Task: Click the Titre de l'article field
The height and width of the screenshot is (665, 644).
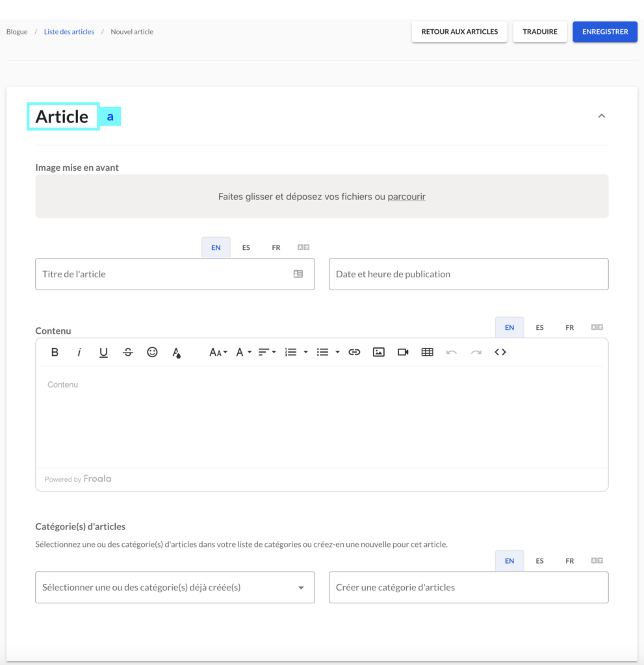Action: click(x=175, y=274)
